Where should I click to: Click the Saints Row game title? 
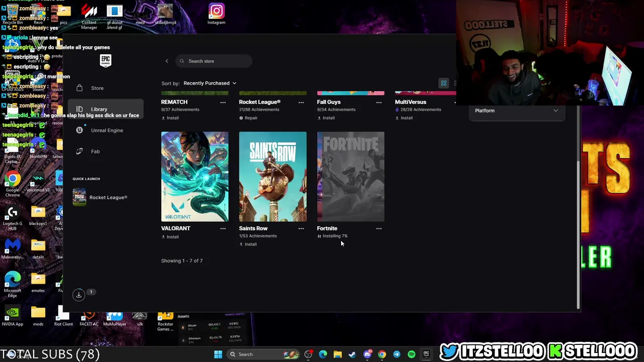(253, 229)
